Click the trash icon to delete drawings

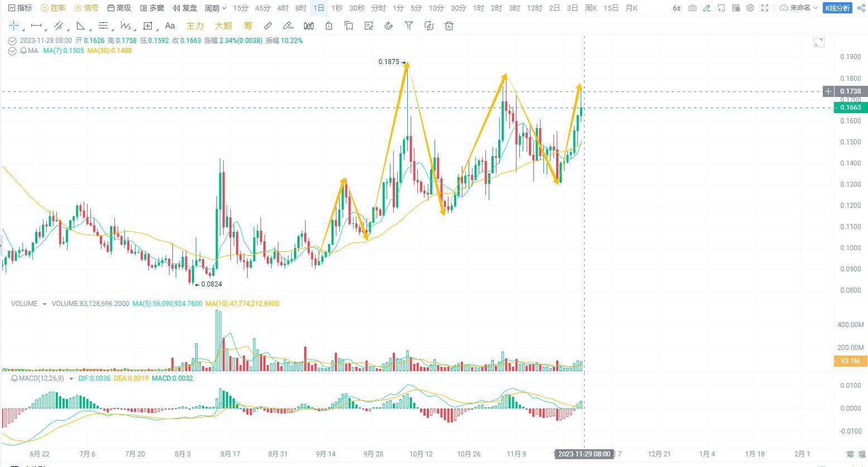click(x=449, y=26)
